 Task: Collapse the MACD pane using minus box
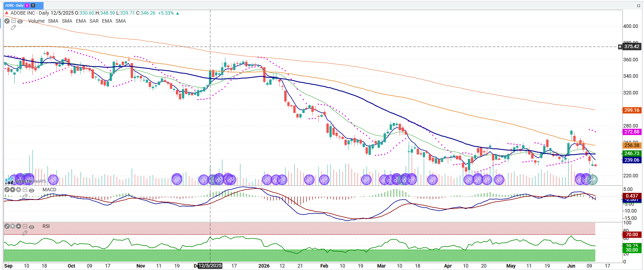pyautogui.click(x=25, y=190)
